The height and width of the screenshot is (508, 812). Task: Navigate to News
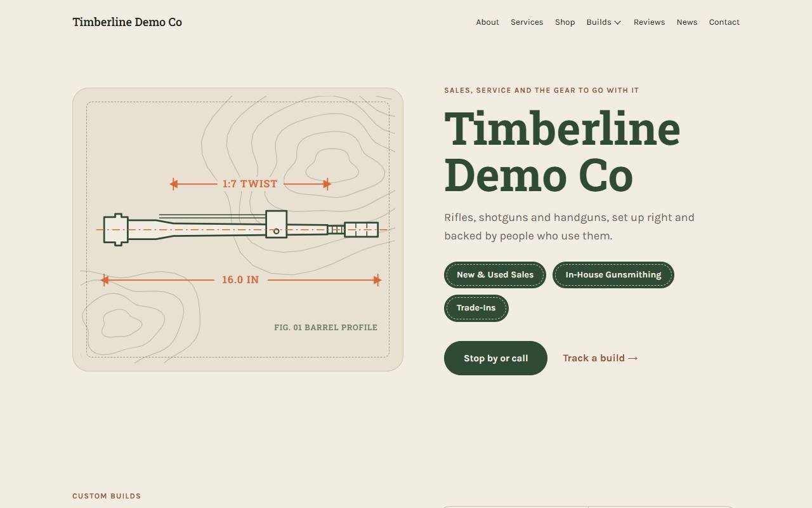click(686, 22)
